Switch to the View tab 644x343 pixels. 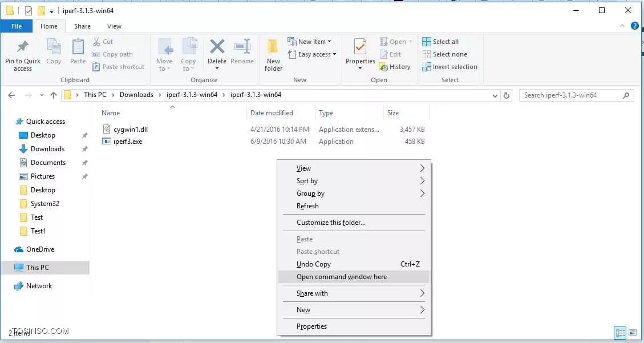tap(114, 26)
